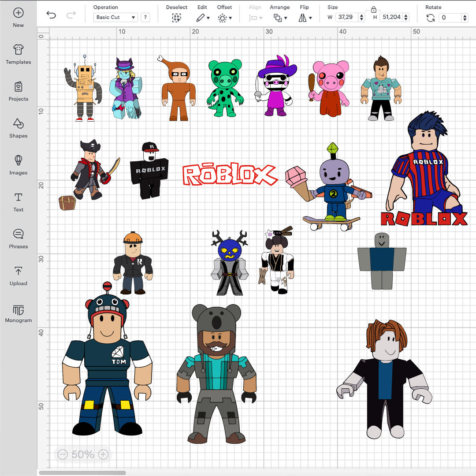Open the Images library

tap(18, 165)
